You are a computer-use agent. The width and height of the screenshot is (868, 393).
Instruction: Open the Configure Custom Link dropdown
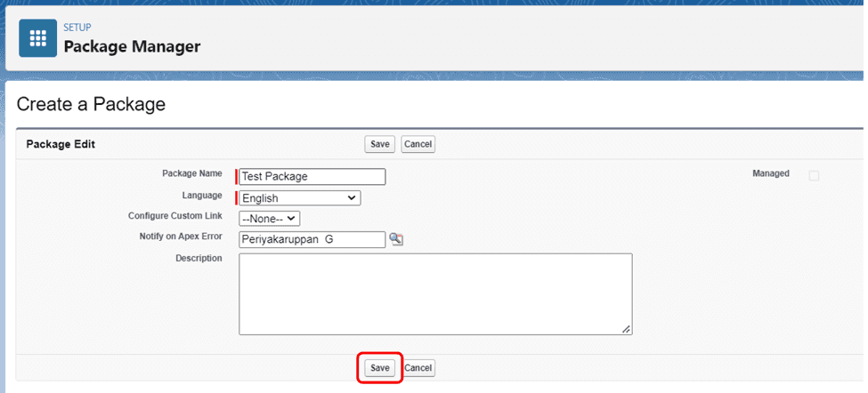tap(270, 219)
